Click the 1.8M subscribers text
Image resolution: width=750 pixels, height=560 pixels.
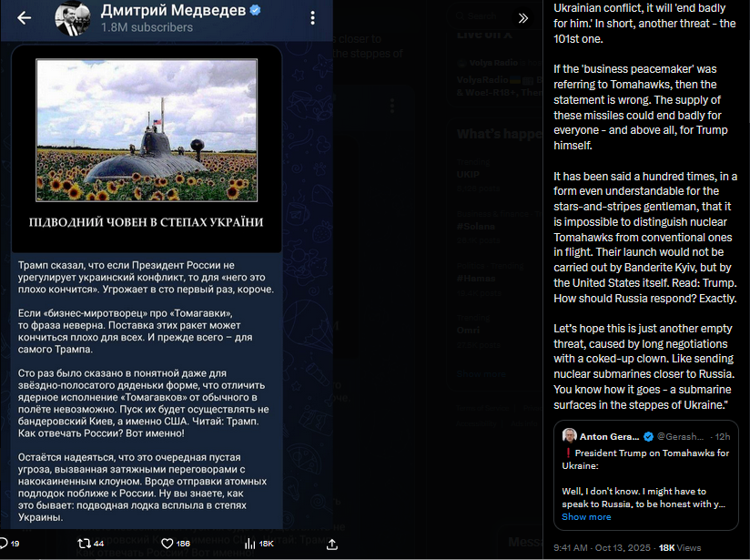click(x=147, y=27)
